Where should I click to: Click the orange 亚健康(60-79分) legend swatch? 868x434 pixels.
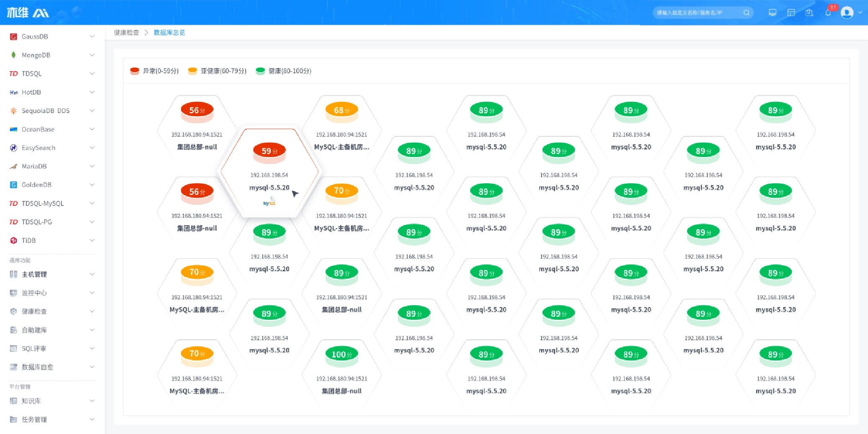pyautogui.click(x=193, y=71)
